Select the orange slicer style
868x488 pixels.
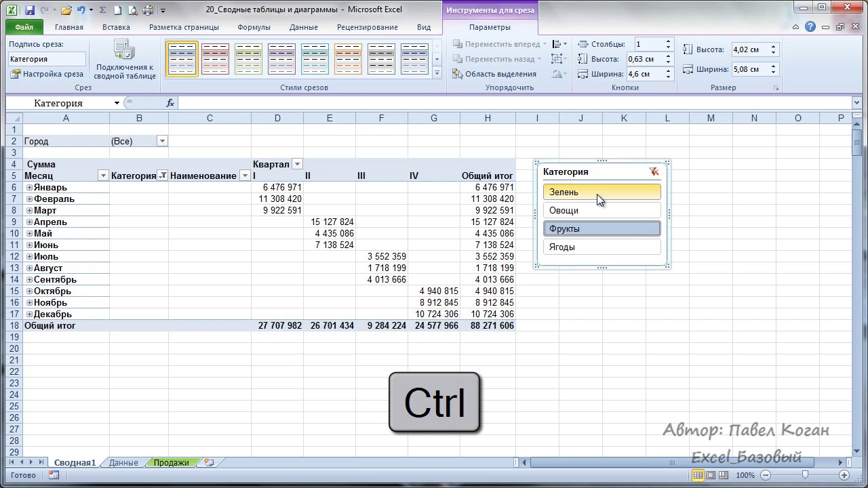[x=348, y=58]
